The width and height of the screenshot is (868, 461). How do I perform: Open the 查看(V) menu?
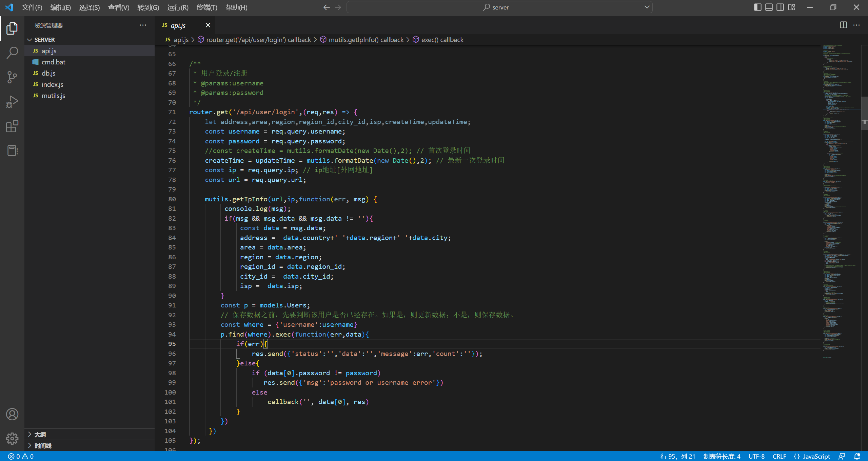click(118, 7)
